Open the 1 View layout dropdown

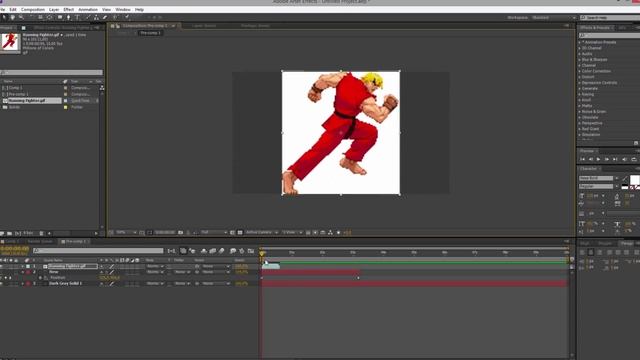(292, 232)
